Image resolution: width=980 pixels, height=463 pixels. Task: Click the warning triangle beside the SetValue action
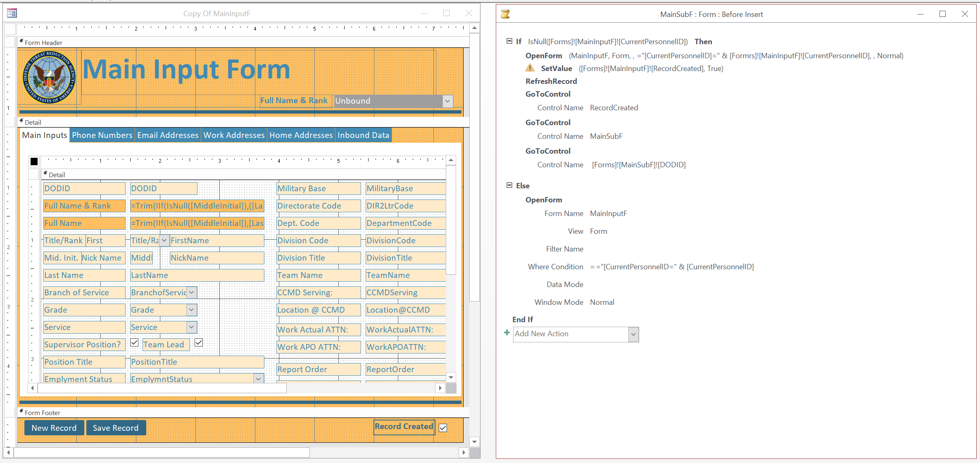point(530,68)
